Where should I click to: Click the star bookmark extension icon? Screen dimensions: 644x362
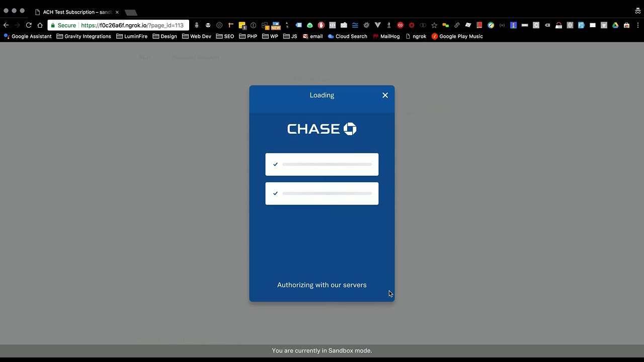pyautogui.click(x=434, y=25)
